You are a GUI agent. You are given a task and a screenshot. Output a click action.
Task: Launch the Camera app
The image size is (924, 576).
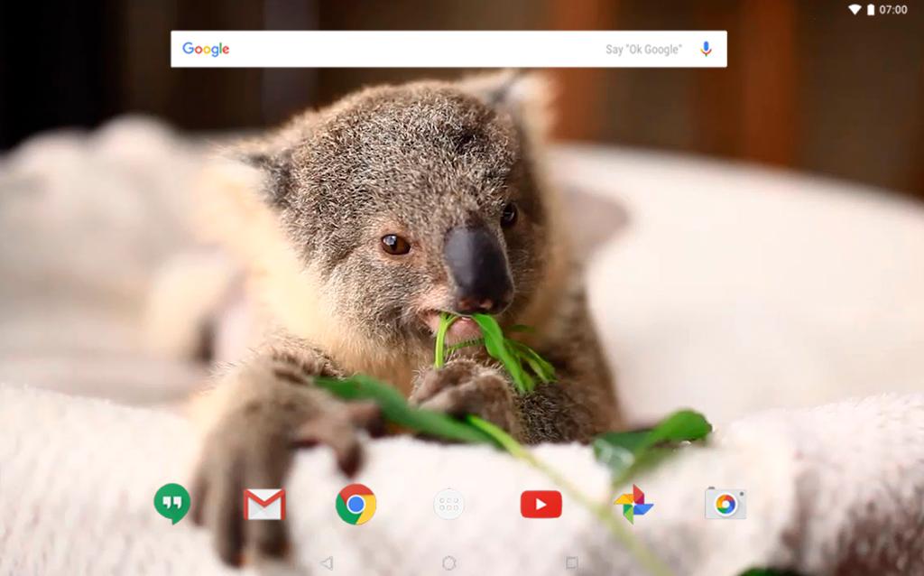click(725, 504)
